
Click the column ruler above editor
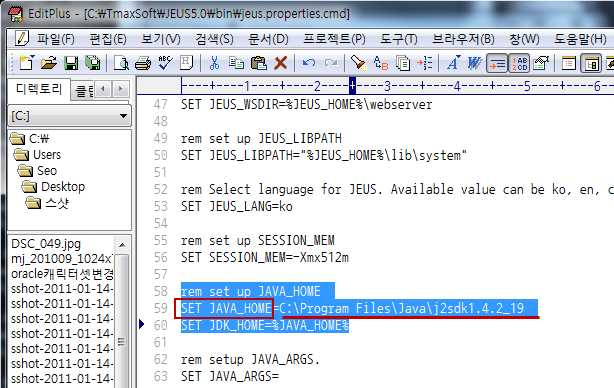pos(397,86)
